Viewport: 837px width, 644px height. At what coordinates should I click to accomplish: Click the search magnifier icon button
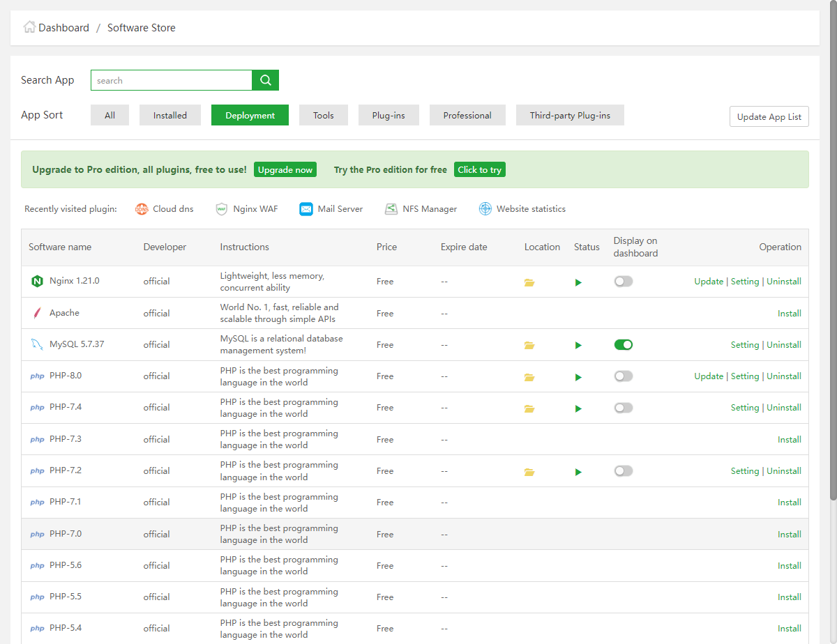click(265, 80)
